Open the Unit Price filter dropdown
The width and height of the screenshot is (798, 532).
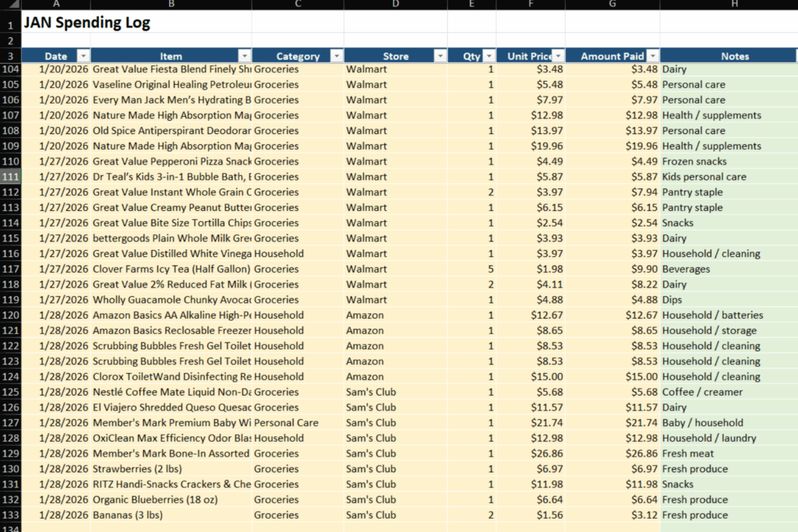(556, 56)
